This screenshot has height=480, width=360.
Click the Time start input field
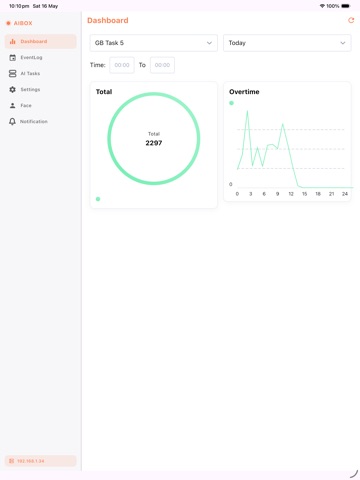click(x=122, y=65)
